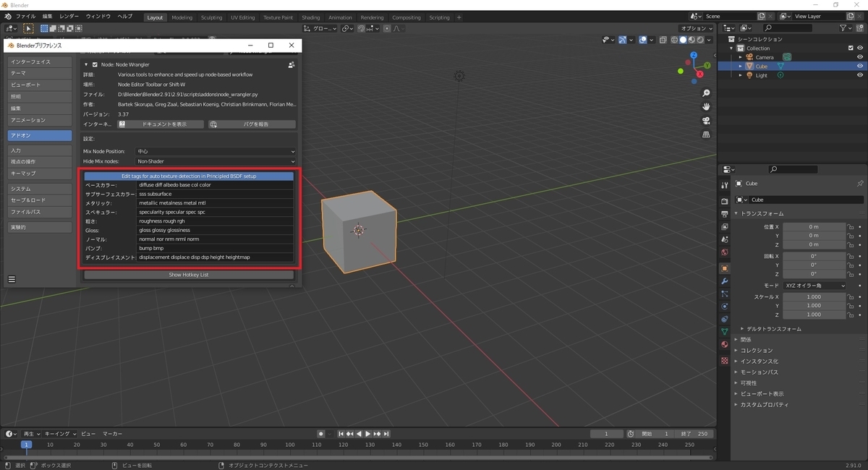
Task: Toggle camera view with camera gizmo
Action: (706, 121)
